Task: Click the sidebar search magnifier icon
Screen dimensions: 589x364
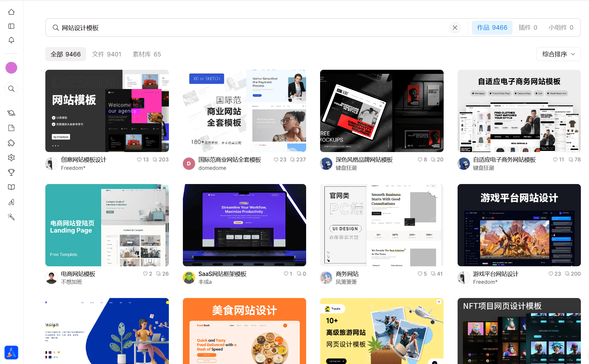Action: [x=11, y=89]
